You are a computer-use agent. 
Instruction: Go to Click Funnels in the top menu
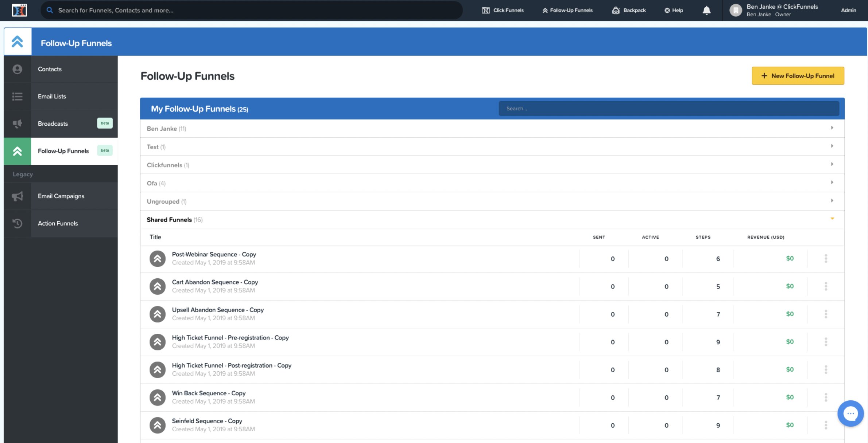[x=503, y=10]
